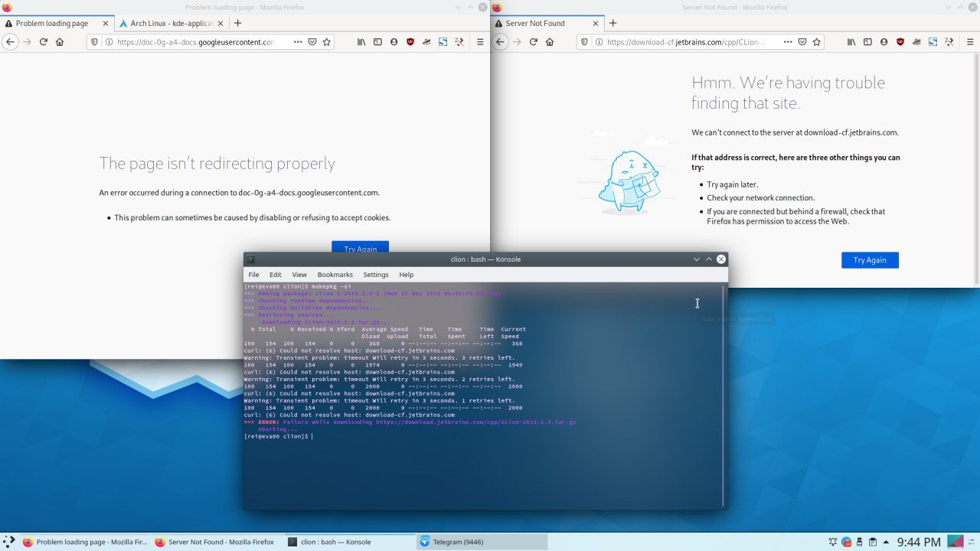Open Konsole Settings menu
The height and width of the screenshot is (551, 980).
pyautogui.click(x=376, y=275)
